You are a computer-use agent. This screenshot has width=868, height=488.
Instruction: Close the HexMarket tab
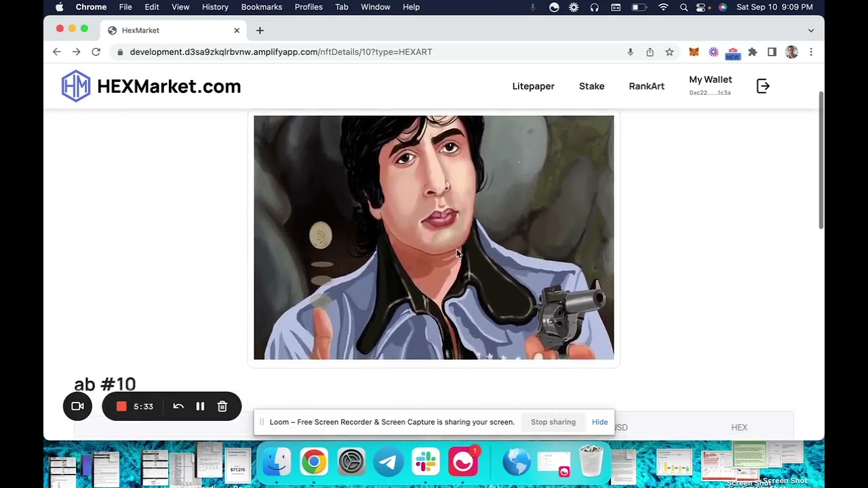pos(237,30)
